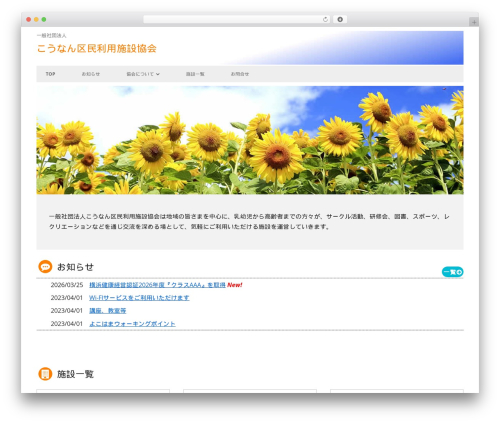Open the お問合せ navigation menu item

tap(240, 74)
